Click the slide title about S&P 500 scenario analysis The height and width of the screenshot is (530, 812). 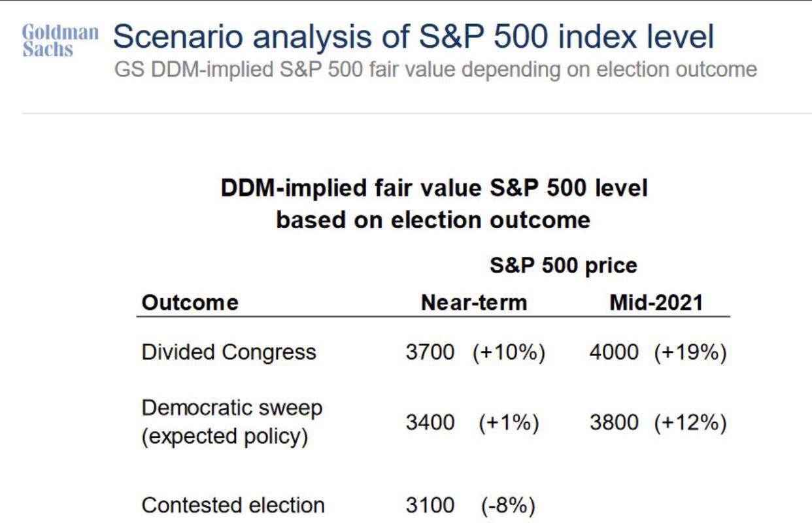[x=413, y=39]
